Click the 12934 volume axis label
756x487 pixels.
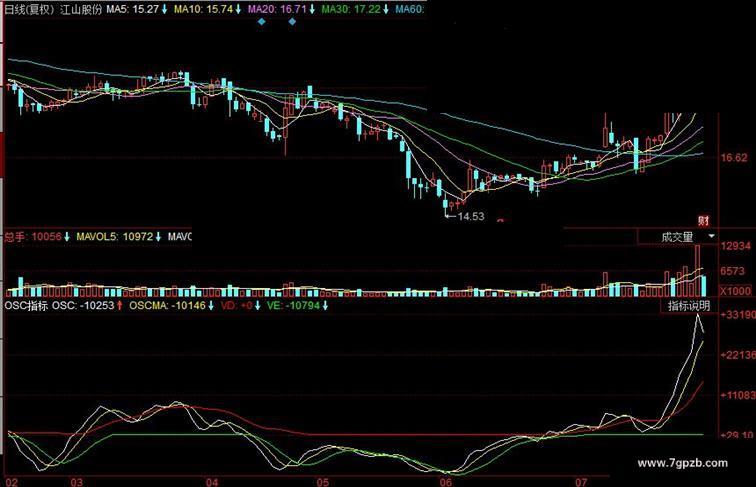pyautogui.click(x=736, y=246)
